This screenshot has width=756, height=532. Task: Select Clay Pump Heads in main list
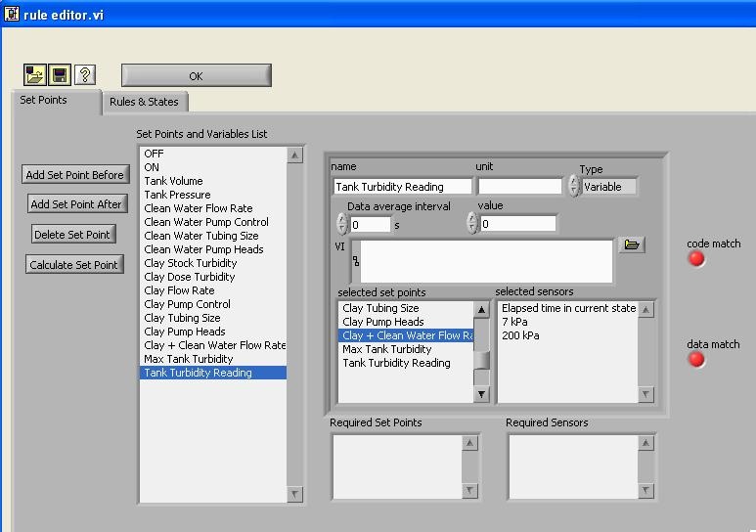point(212,332)
